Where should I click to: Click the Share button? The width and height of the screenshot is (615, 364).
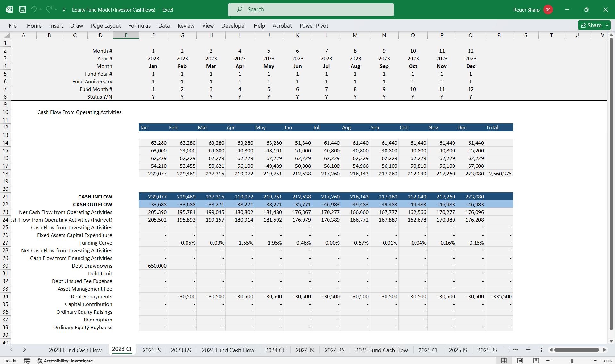click(x=591, y=25)
